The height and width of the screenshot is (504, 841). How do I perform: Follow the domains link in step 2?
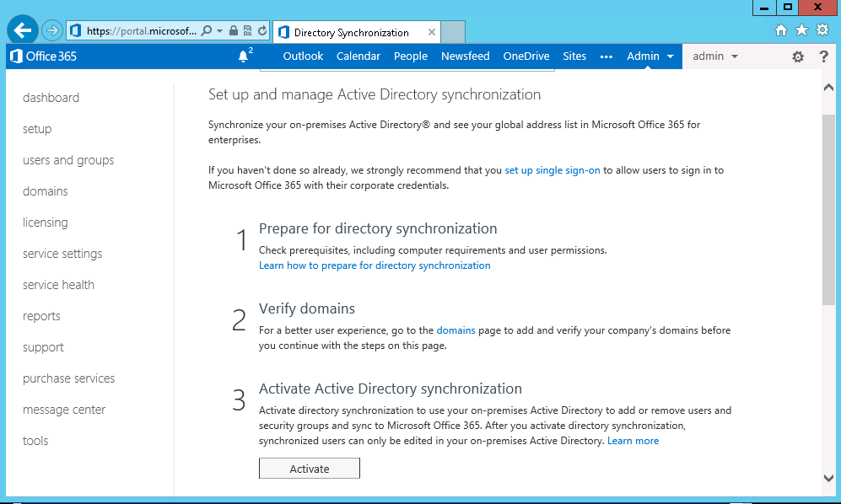click(x=456, y=330)
